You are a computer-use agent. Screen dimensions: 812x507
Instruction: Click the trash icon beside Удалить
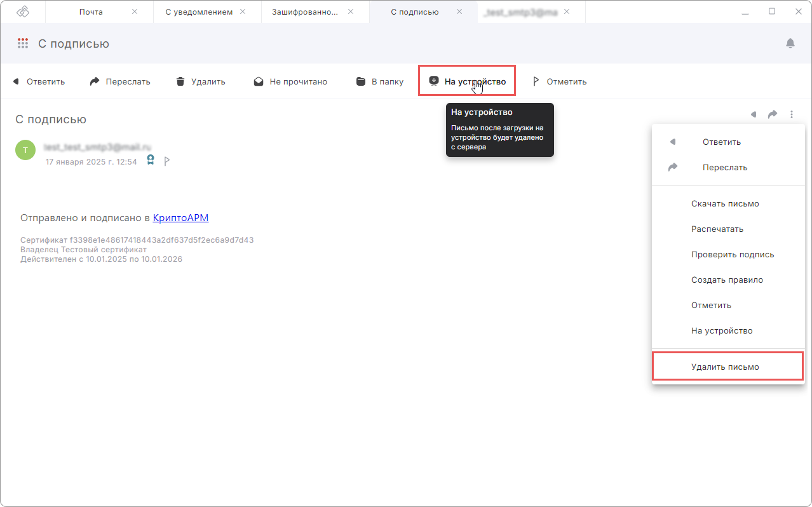pos(180,81)
